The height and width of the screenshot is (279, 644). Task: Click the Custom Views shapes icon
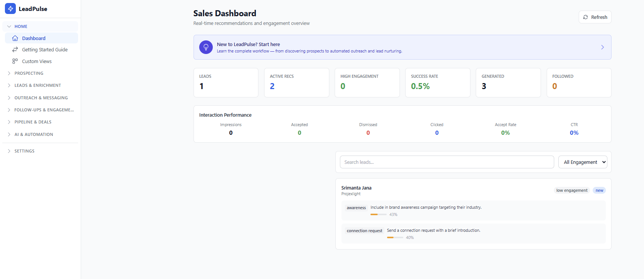coord(15,61)
